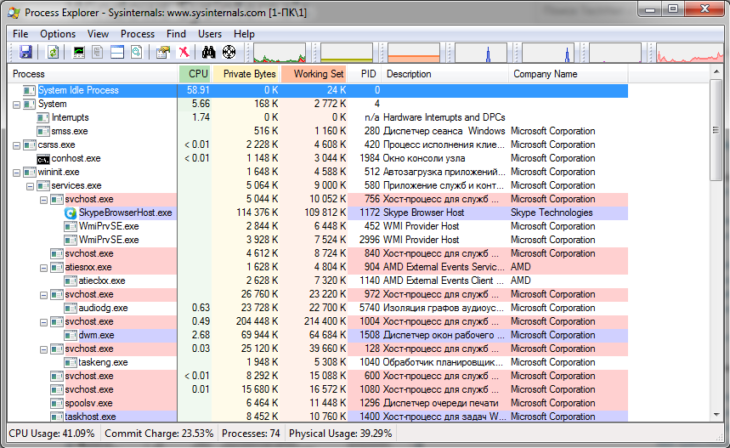Select the dwm.exe process name
The width and height of the screenshot is (730, 448).
pyautogui.click(x=96, y=335)
